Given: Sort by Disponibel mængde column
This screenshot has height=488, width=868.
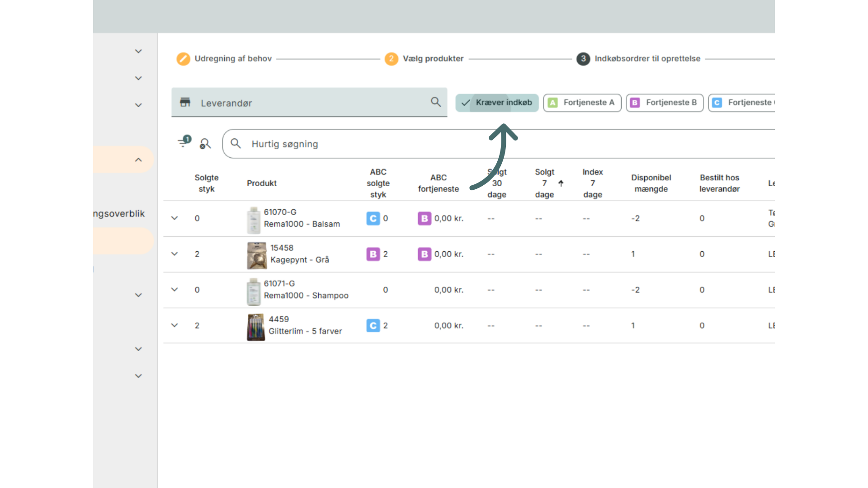Looking at the screenshot, I should [x=651, y=183].
